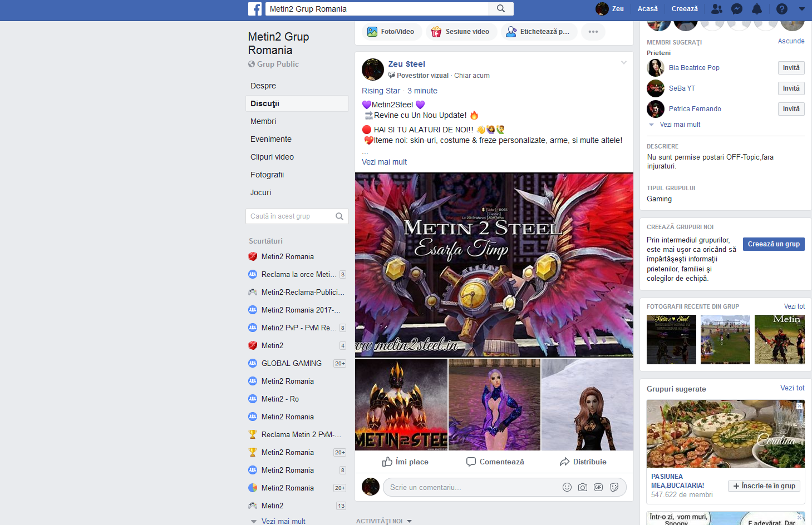Click the group search magnifier icon
This screenshot has height=525, width=812.
pos(339,216)
